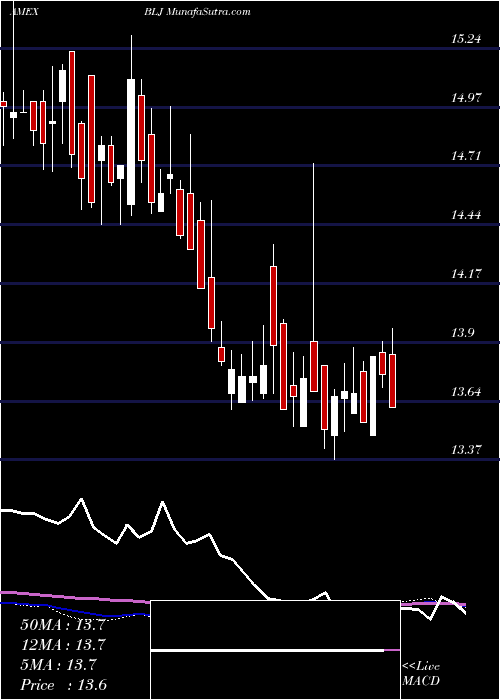
Task: Click the 5MA : 13.7 readout
Action: pos(59,665)
